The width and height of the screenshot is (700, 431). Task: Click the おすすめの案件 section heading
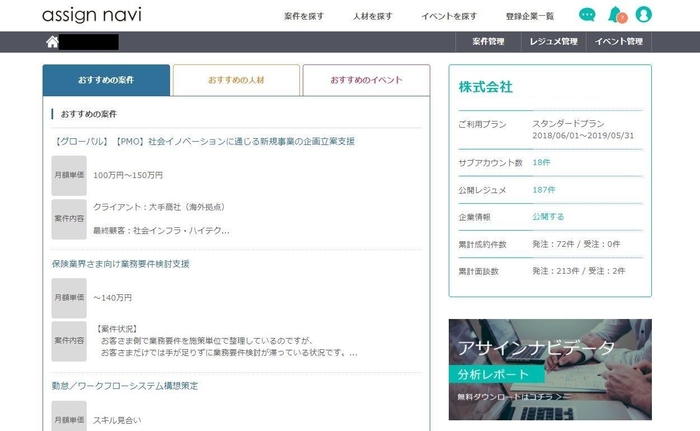89,114
